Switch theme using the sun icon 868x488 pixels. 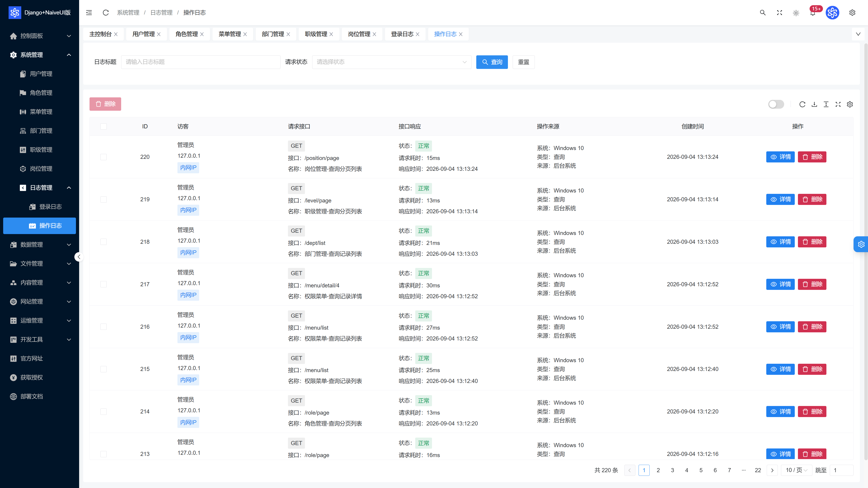tap(796, 13)
